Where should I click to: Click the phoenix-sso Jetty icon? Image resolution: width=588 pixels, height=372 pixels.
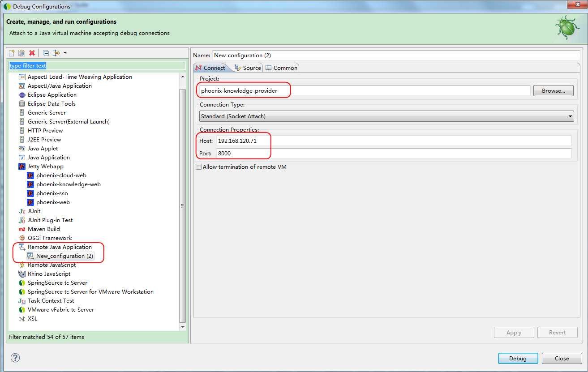point(30,193)
